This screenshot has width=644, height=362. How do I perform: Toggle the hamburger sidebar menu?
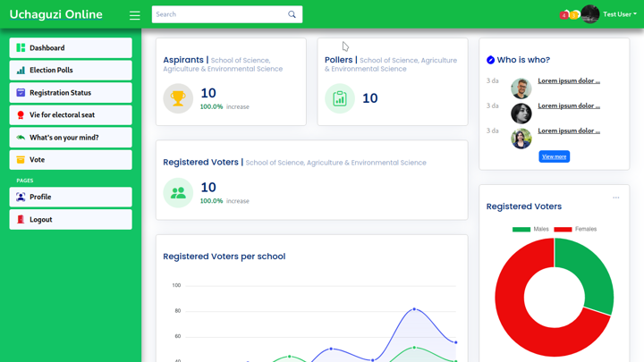(x=135, y=15)
